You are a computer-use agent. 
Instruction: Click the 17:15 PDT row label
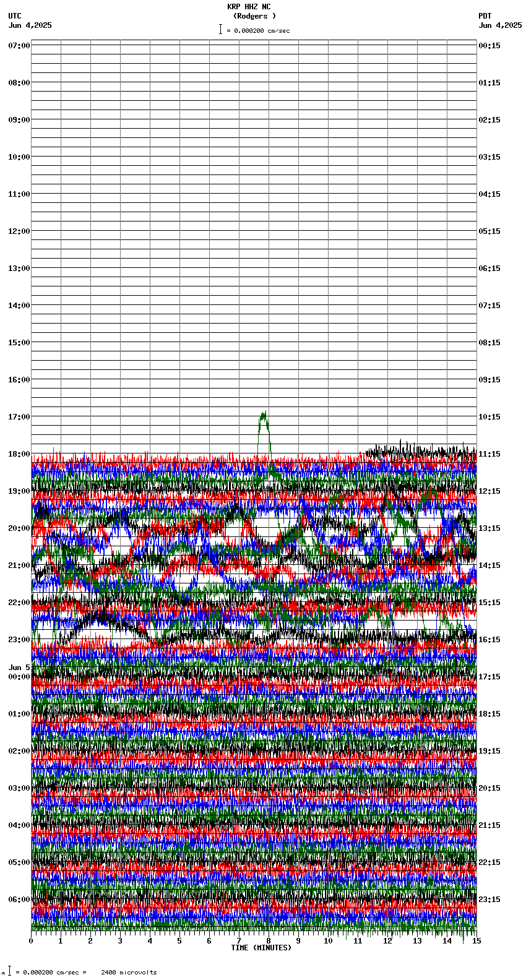tap(489, 677)
